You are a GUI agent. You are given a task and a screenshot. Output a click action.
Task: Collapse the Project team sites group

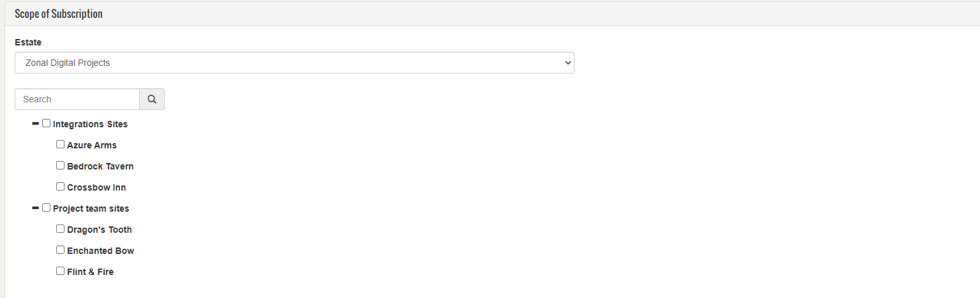pyautogui.click(x=35, y=208)
